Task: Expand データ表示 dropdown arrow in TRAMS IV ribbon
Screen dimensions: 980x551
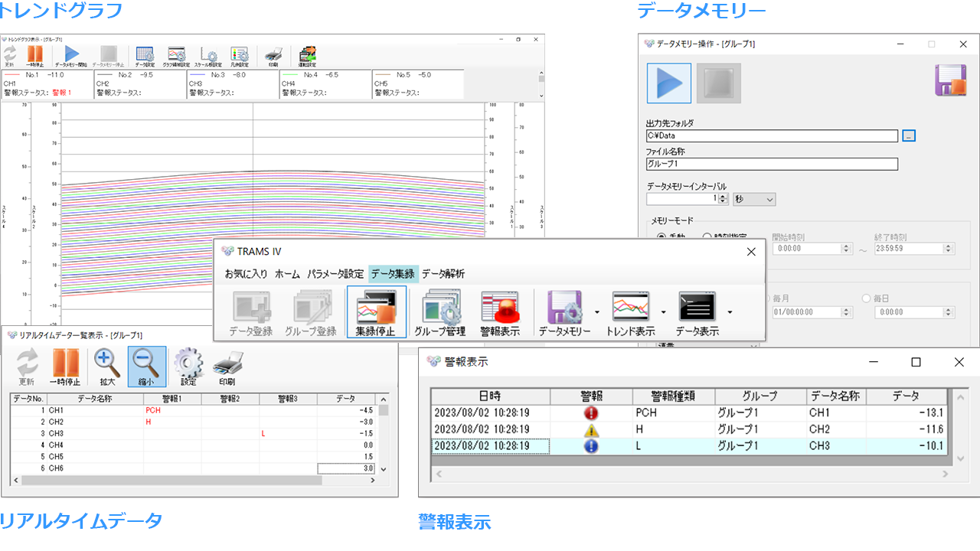Action: [x=730, y=312]
